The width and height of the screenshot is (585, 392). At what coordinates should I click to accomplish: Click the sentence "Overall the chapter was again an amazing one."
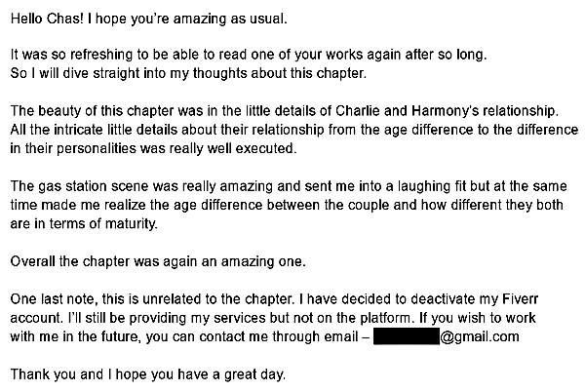coord(158,261)
